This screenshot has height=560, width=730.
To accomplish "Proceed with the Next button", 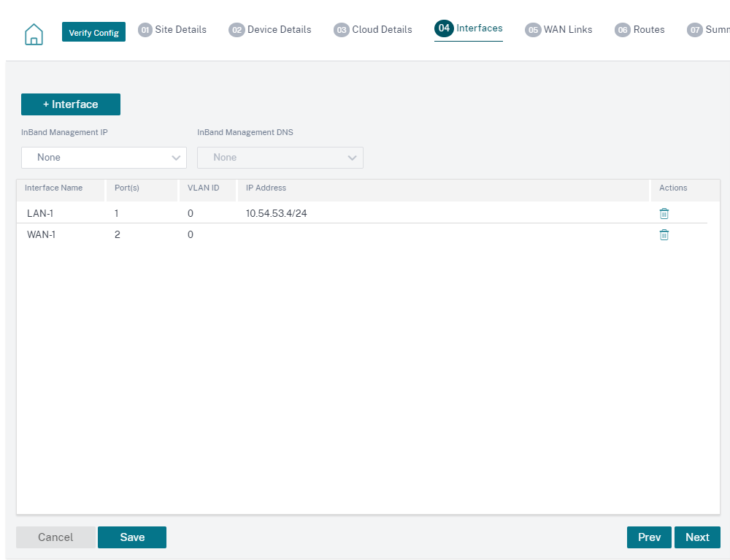I will point(697,537).
